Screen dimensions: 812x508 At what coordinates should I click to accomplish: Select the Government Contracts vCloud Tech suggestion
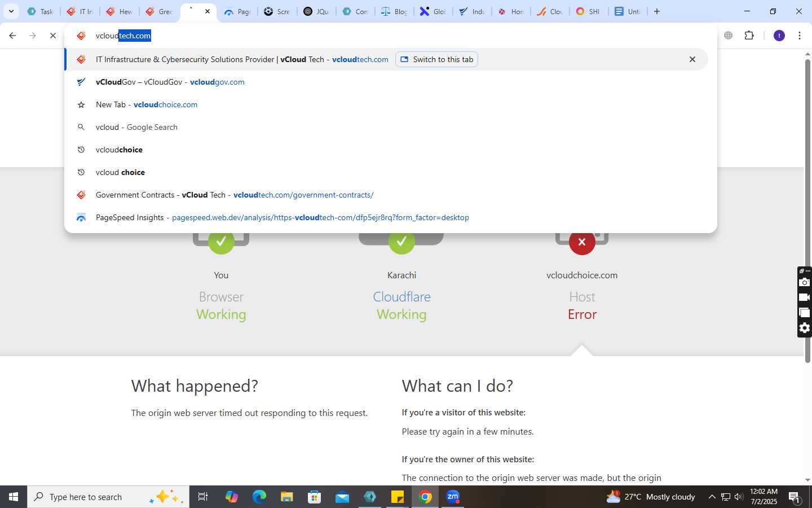[x=386, y=195]
